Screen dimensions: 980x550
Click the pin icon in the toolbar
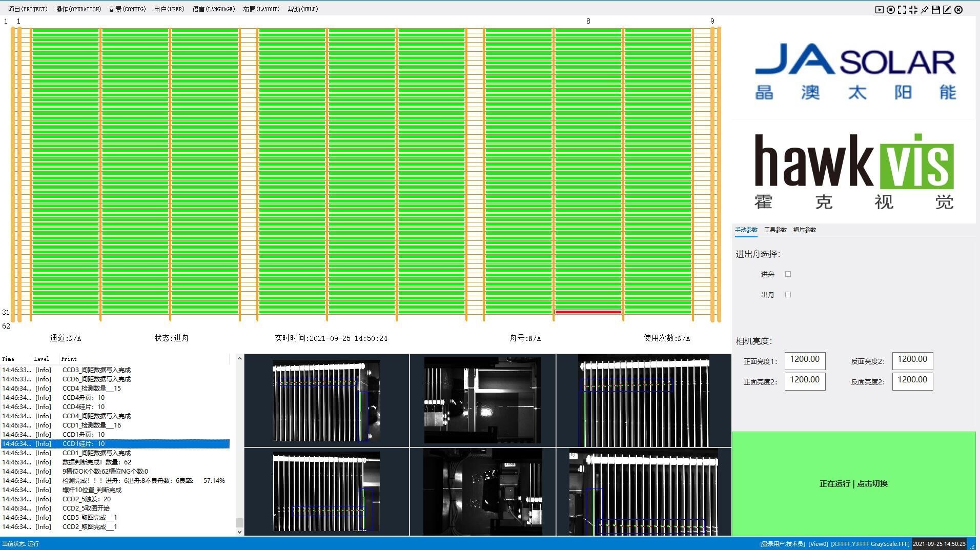(x=925, y=10)
